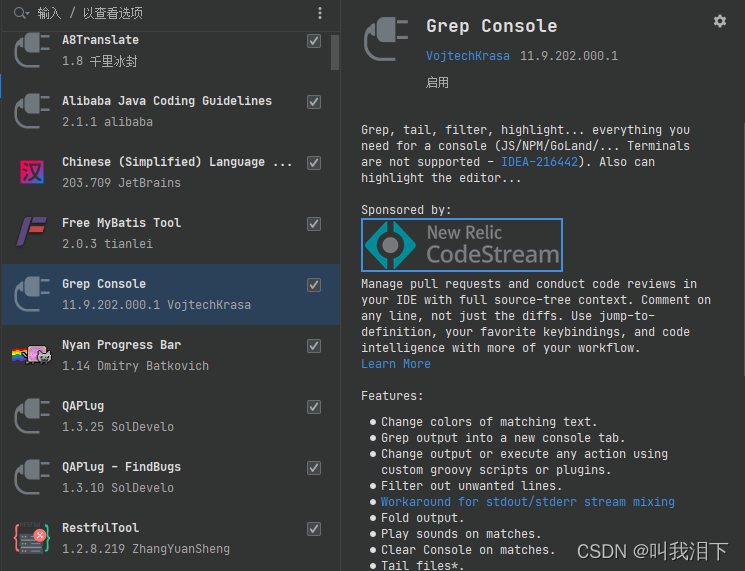Disable the RestfulTool plugin checkbox
The height and width of the screenshot is (571, 745).
pyautogui.click(x=314, y=529)
